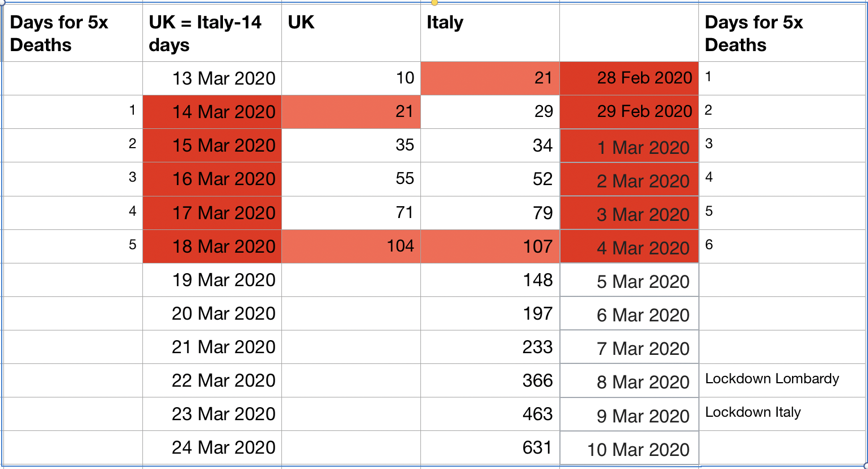This screenshot has width=868, height=469.
Task: Click the '4 Mar 2020' red cell
Action: click(629, 246)
